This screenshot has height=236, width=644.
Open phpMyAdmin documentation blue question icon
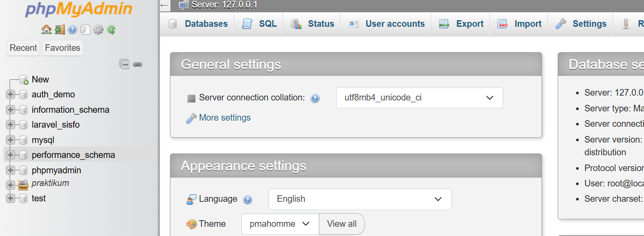tap(72, 29)
